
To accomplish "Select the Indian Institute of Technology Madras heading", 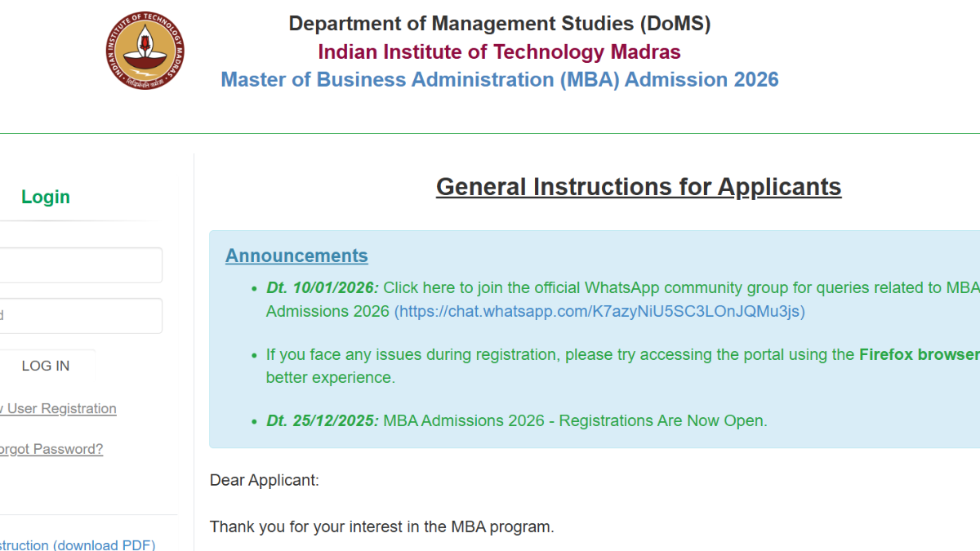I will click(x=499, y=52).
